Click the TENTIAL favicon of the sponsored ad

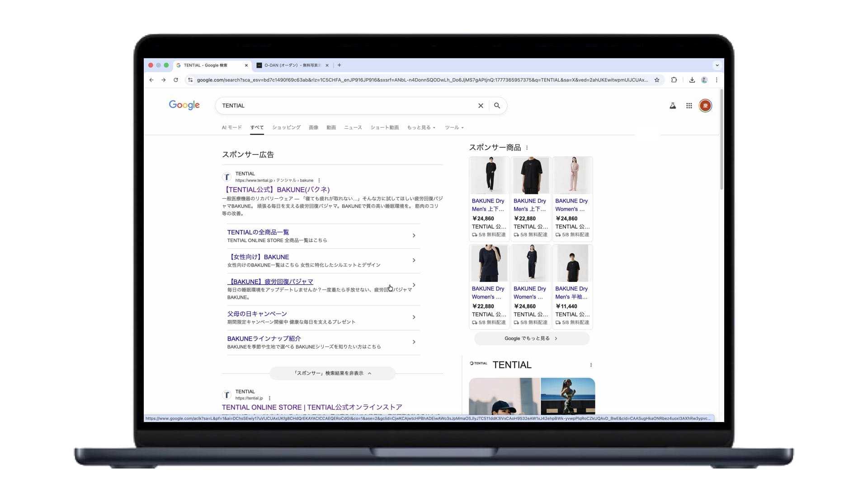(x=227, y=177)
